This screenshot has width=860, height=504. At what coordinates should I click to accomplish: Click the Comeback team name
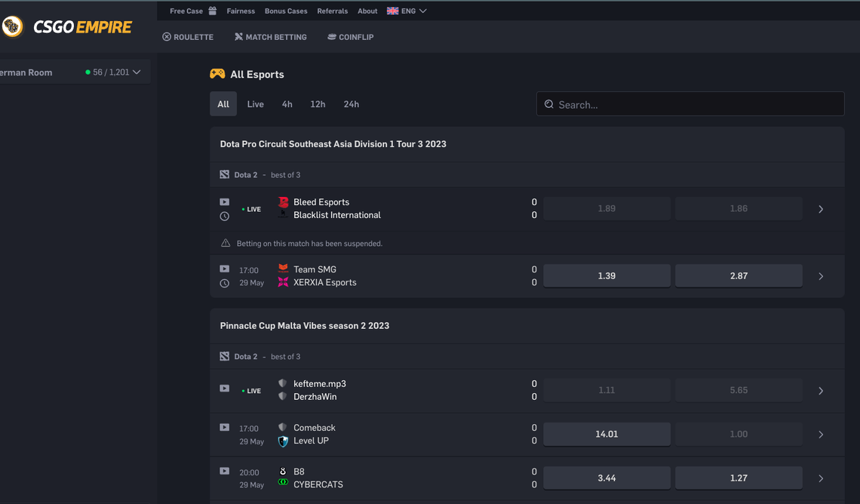pos(315,427)
